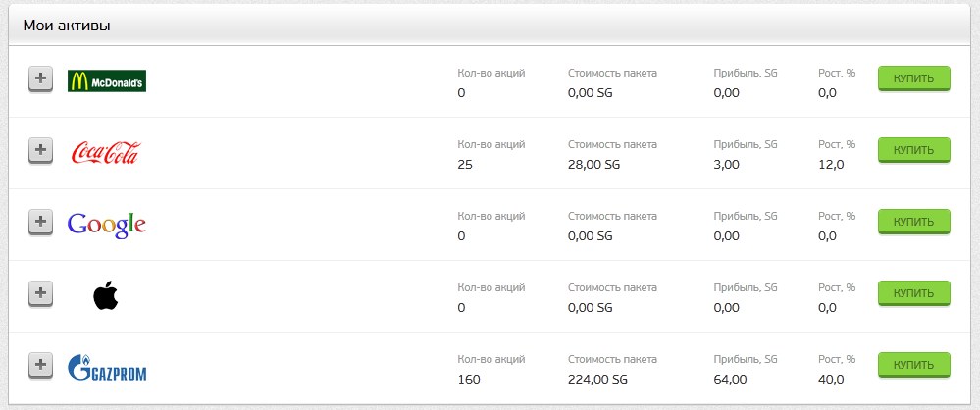Viewport: 980px width, 410px height.
Task: Click the Мои активы panel header
Action: 490,26
